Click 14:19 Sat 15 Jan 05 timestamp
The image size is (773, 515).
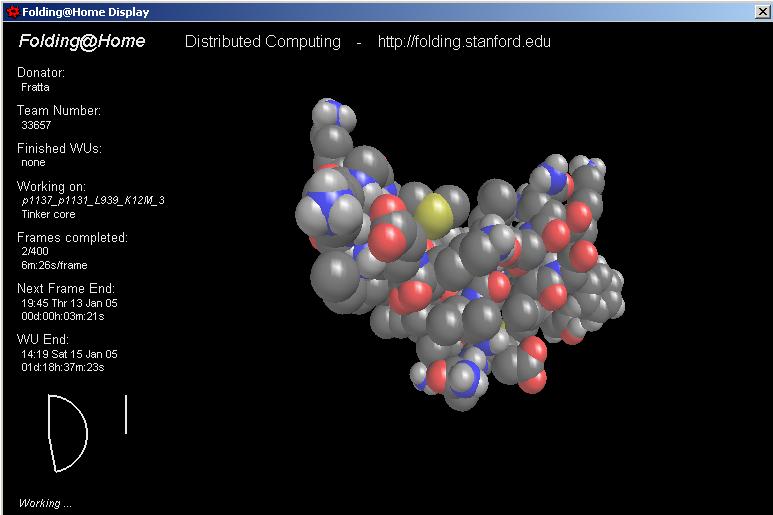pos(70,354)
